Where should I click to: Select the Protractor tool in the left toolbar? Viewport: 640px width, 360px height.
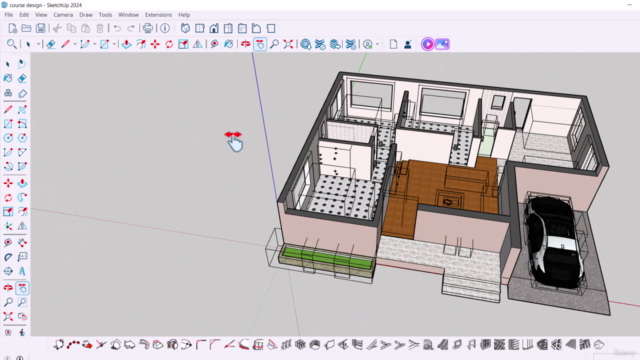pos(8,257)
